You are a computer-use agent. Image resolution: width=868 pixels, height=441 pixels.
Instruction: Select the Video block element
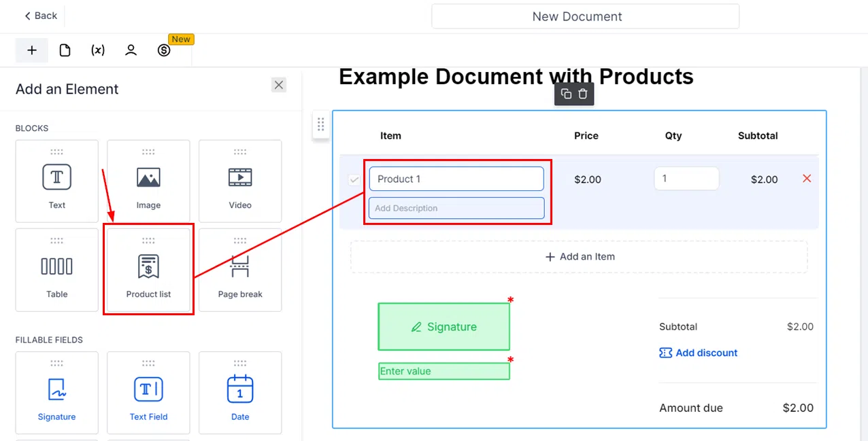tap(240, 181)
